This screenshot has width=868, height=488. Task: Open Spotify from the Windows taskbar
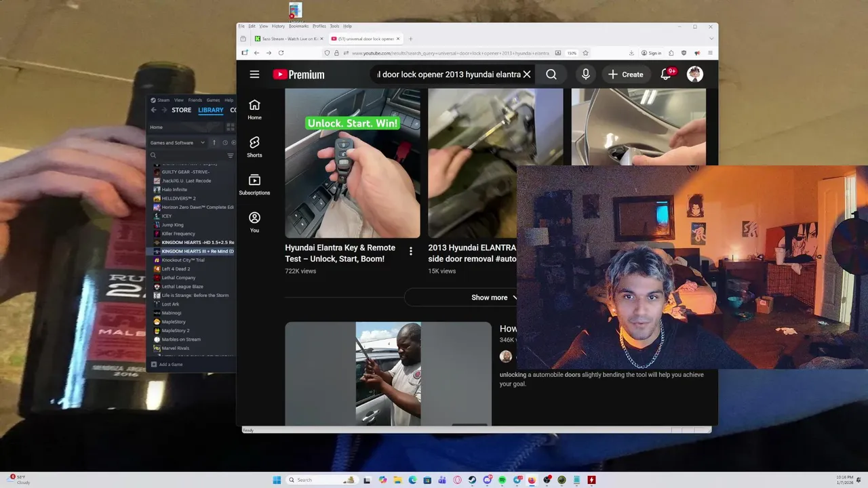coord(502,480)
